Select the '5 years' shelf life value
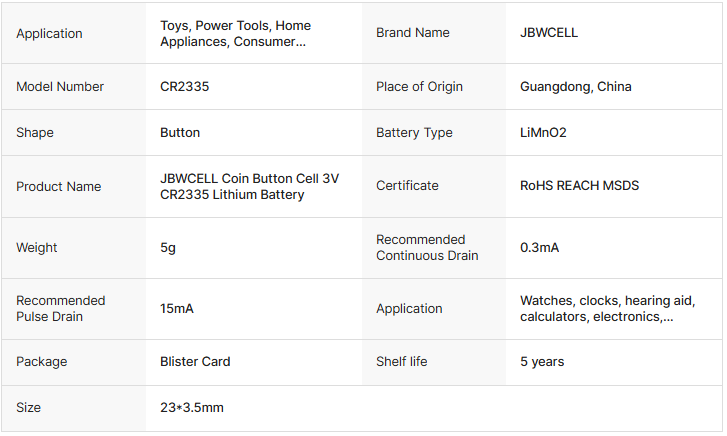This screenshot has height=436, width=727. point(542,362)
